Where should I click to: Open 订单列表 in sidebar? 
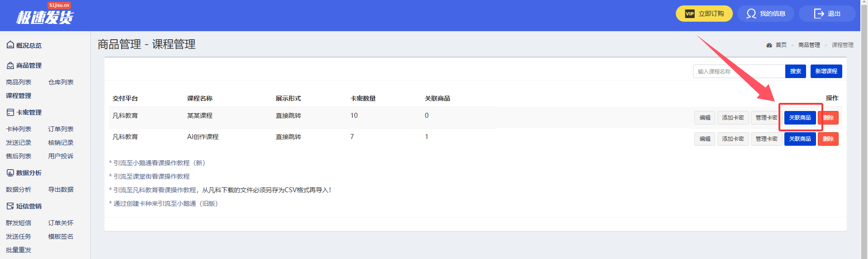[61, 129]
